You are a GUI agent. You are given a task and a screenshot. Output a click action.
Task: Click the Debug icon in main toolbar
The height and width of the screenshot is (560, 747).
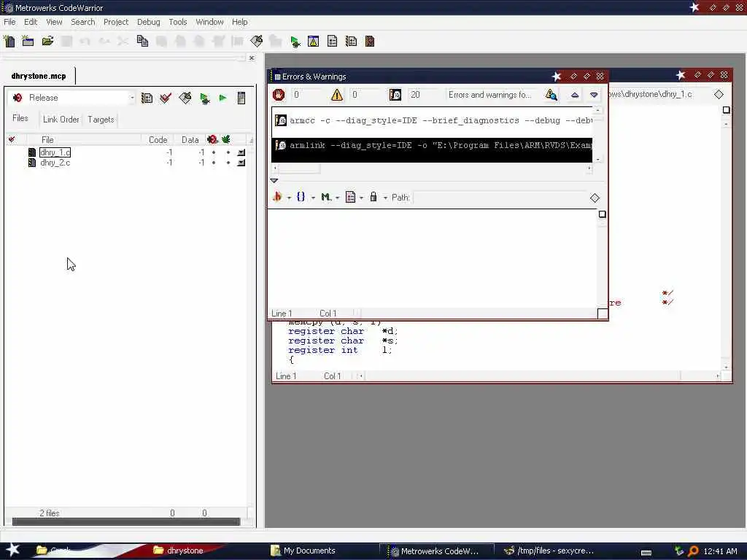(295, 42)
